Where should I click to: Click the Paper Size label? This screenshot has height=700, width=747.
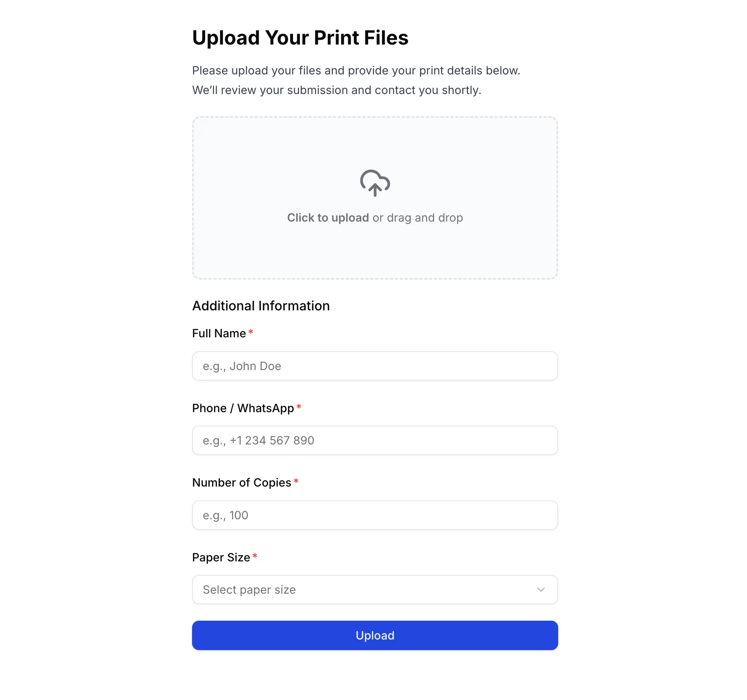pyautogui.click(x=221, y=557)
